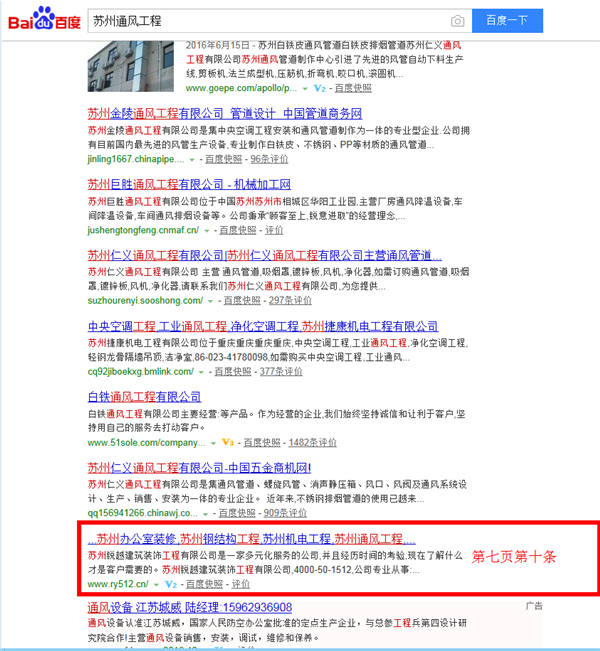Click the 广告 ad label

[534, 606]
